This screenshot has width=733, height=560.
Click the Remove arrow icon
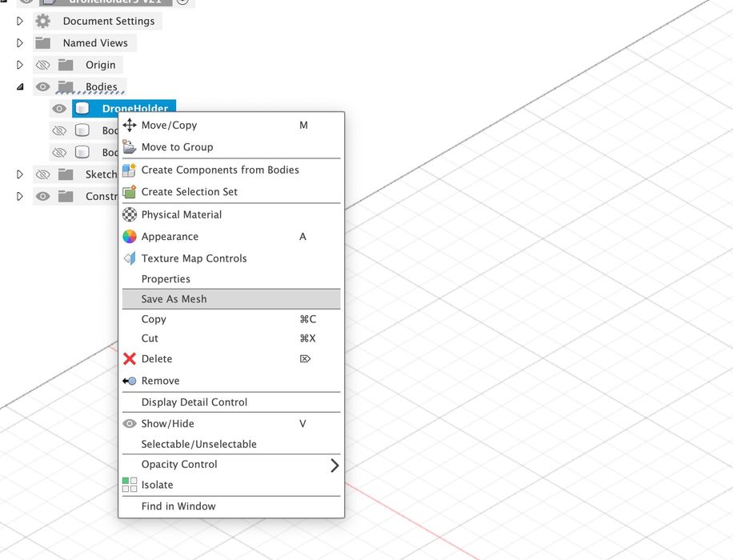pyautogui.click(x=130, y=381)
